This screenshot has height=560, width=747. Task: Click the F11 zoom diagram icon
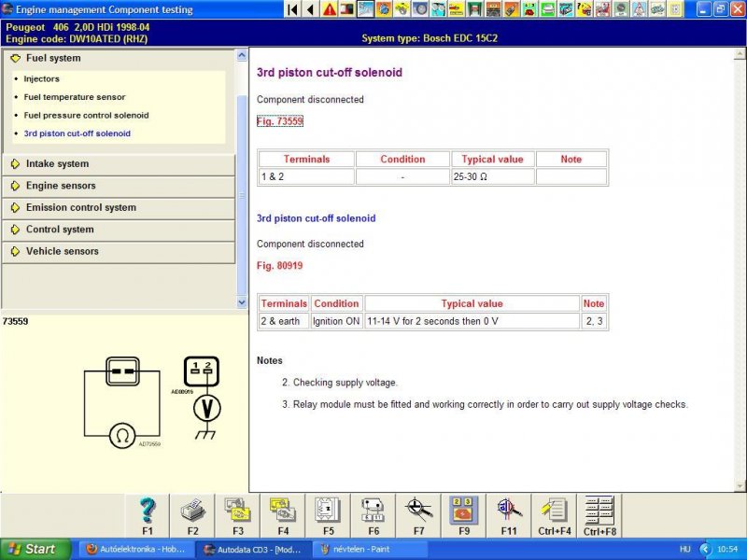[509, 516]
